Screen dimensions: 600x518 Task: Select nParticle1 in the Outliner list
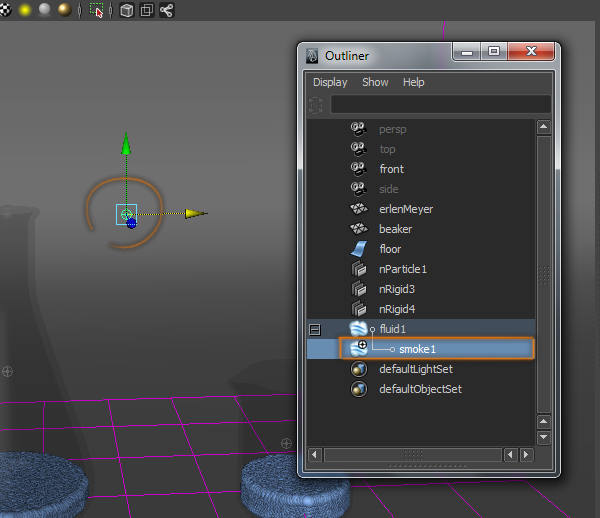point(403,269)
